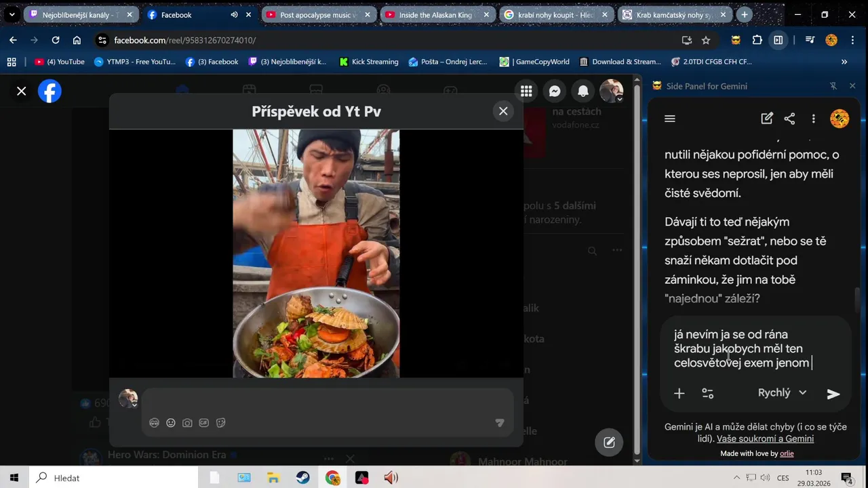Open the tab search dropdown
Viewport: 868px width, 488px height.
point(12,14)
